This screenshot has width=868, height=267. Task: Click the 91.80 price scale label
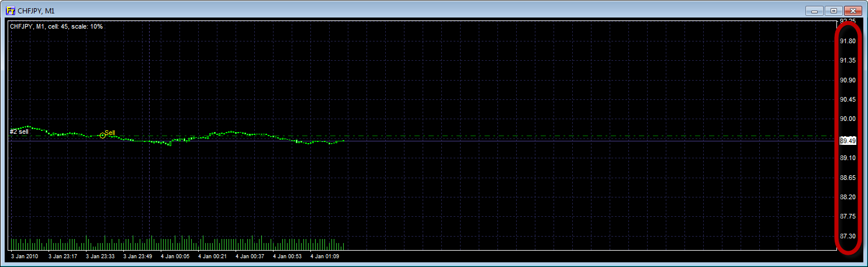848,41
